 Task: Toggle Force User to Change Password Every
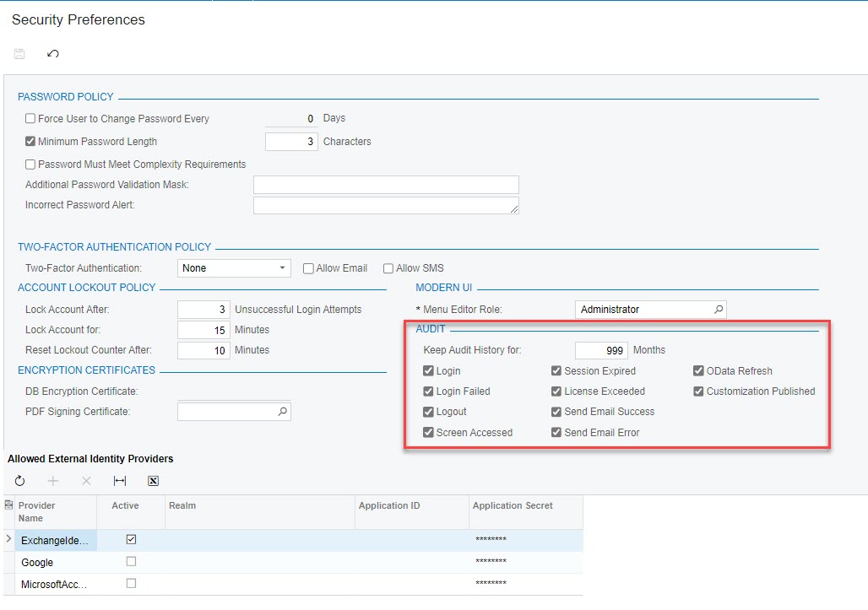click(x=30, y=118)
